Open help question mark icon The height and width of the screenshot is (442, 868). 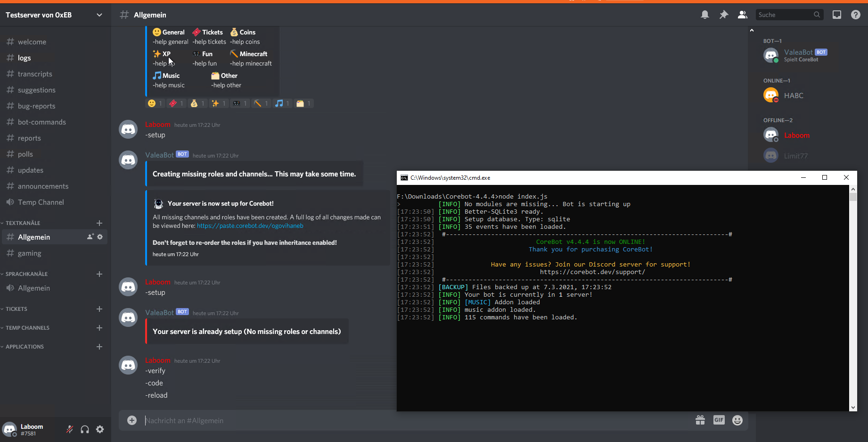click(x=856, y=15)
